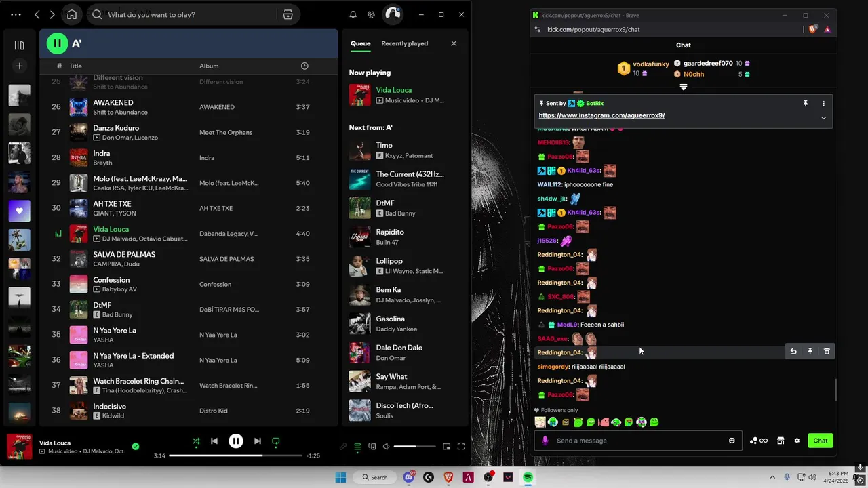Expand pinned message chevron in Kick chat

823,117
